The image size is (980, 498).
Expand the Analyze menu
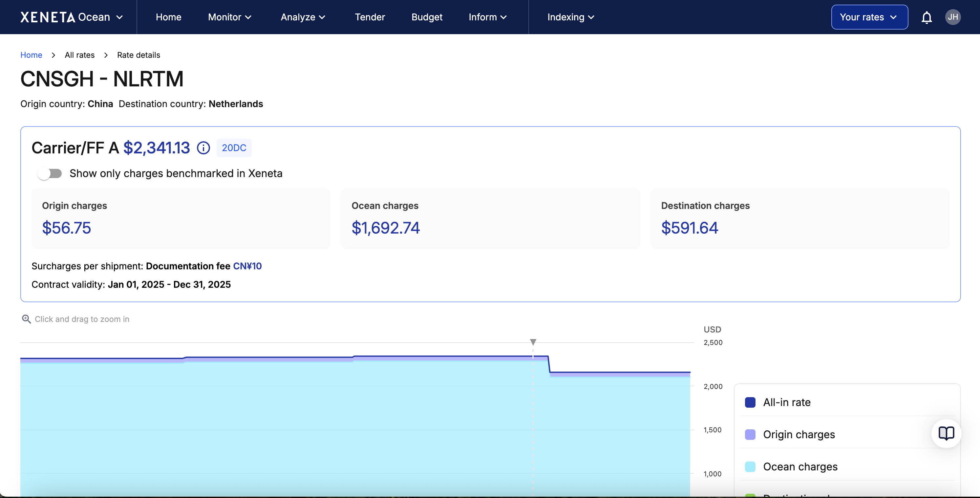coord(303,17)
